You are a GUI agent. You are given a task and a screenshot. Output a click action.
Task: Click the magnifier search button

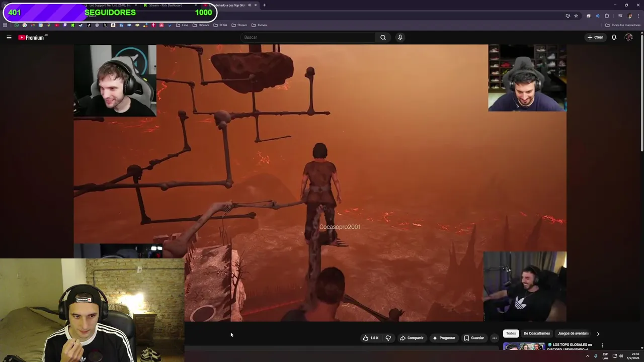coord(383,37)
